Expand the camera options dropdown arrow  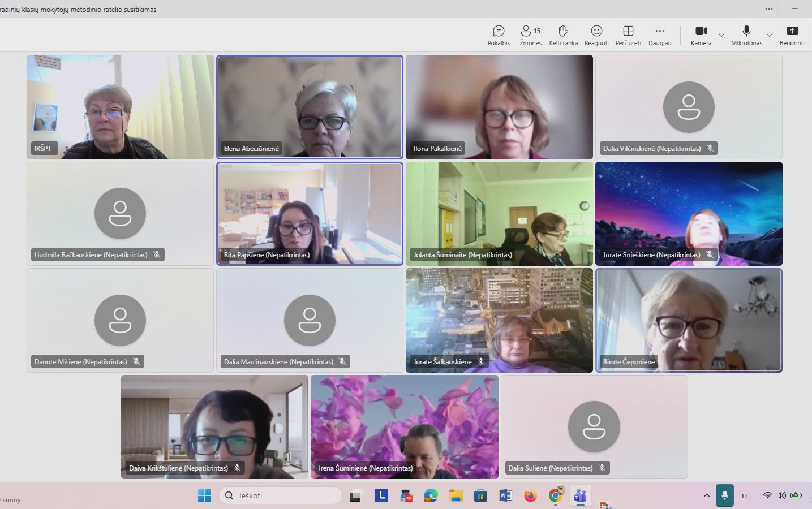pyautogui.click(x=721, y=36)
